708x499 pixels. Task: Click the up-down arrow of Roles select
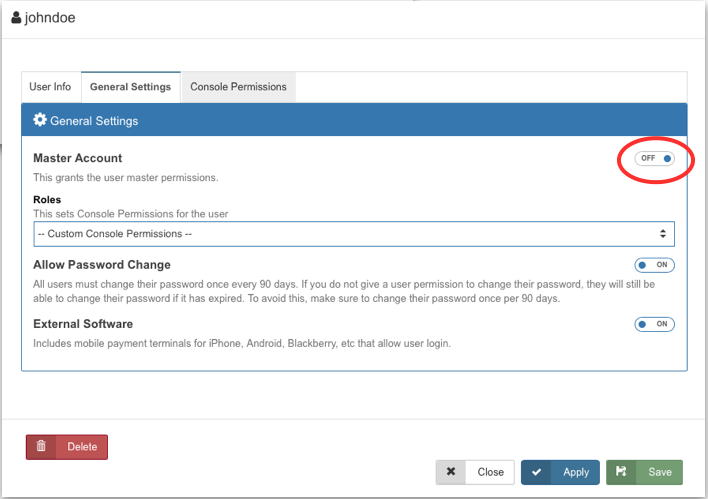[x=662, y=234]
